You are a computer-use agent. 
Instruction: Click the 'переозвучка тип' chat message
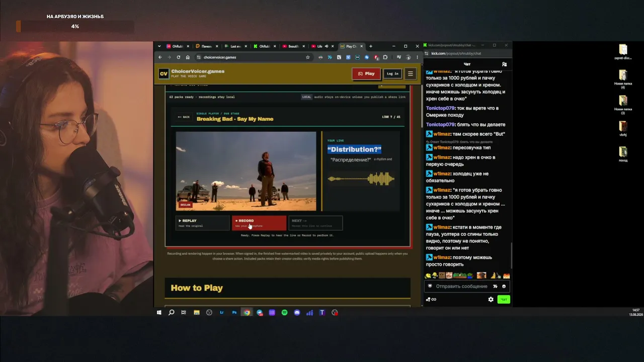[x=458, y=148]
